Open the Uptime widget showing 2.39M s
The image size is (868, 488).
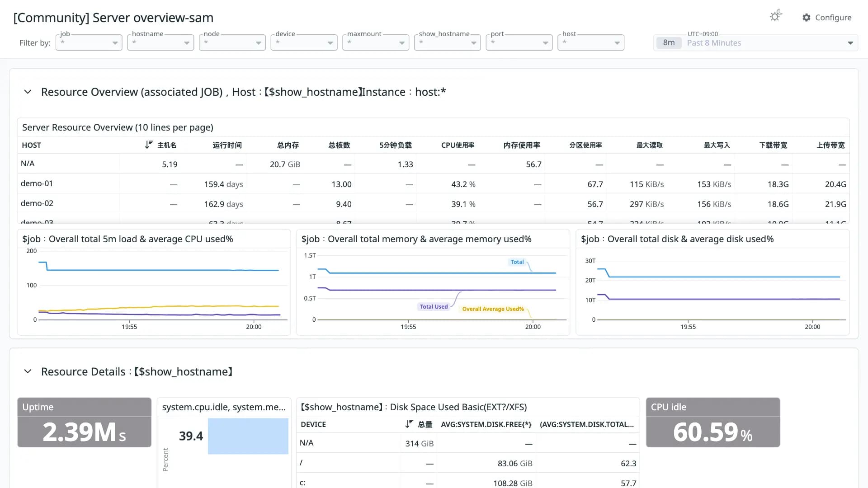(84, 422)
